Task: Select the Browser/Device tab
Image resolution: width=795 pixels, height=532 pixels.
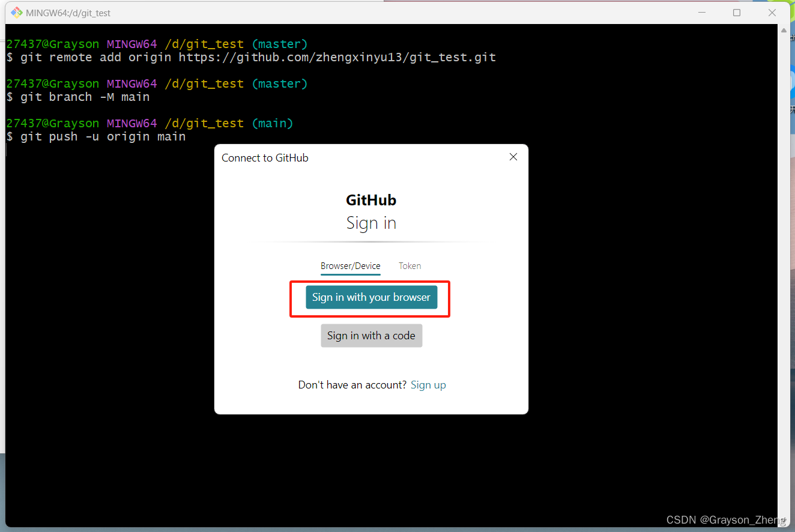Action: pyautogui.click(x=351, y=266)
